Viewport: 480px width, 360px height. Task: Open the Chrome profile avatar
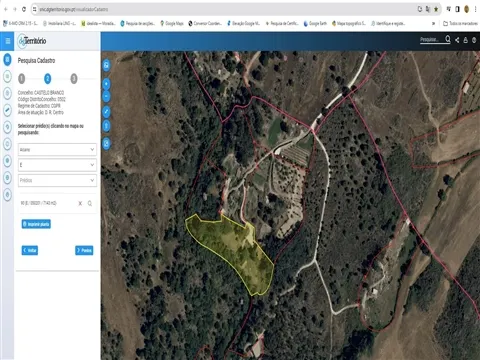(x=467, y=9)
